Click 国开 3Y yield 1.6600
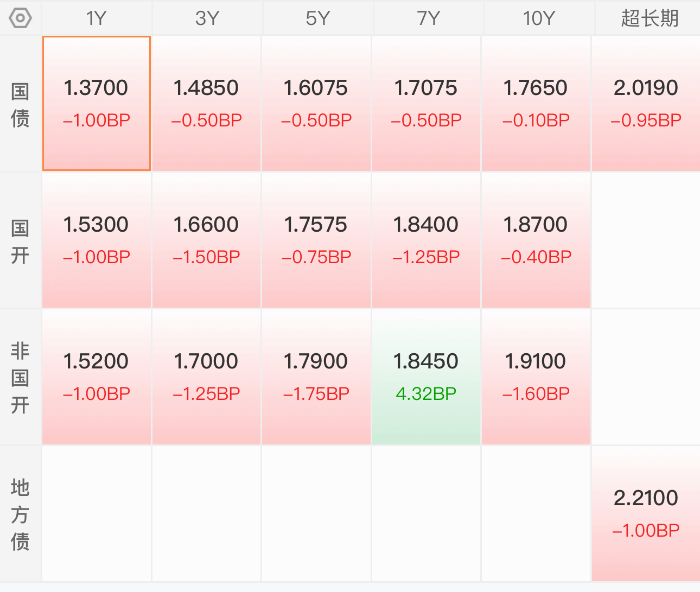This screenshot has width=700, height=592. 206,240
